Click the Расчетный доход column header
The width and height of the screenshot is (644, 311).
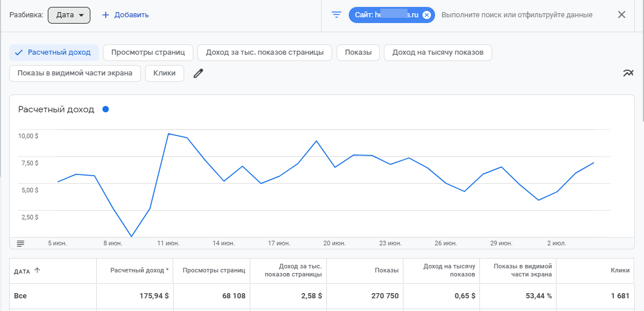[139, 270]
